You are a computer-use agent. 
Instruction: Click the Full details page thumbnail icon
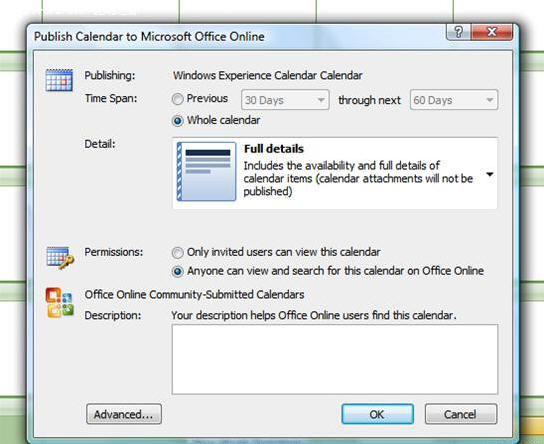206,171
